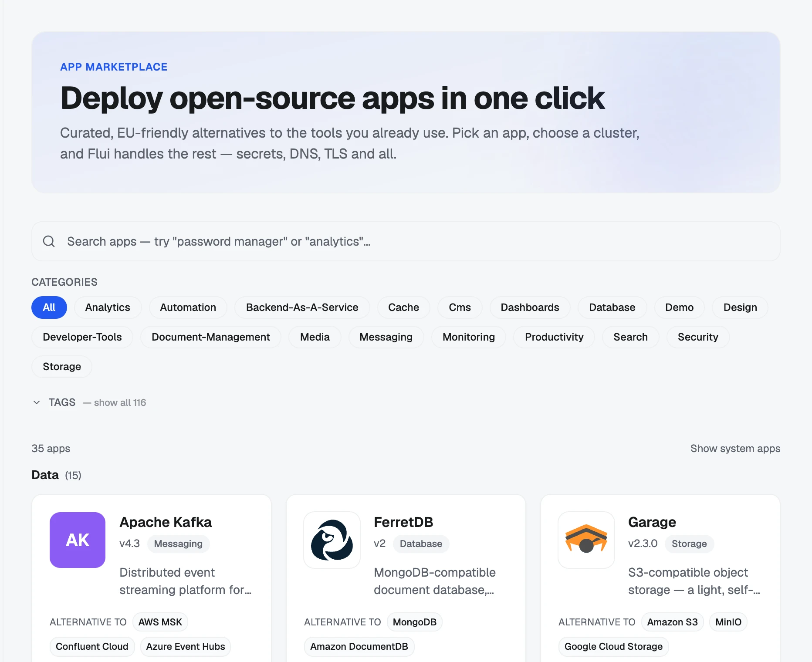Choose the Design category chip
Screen dimensions: 812x662
pyautogui.click(x=740, y=307)
